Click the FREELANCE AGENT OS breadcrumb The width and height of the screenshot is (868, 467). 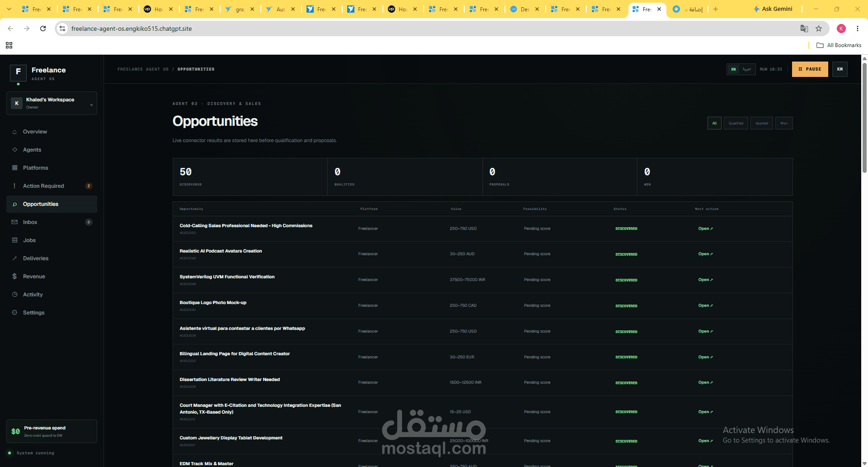(143, 69)
